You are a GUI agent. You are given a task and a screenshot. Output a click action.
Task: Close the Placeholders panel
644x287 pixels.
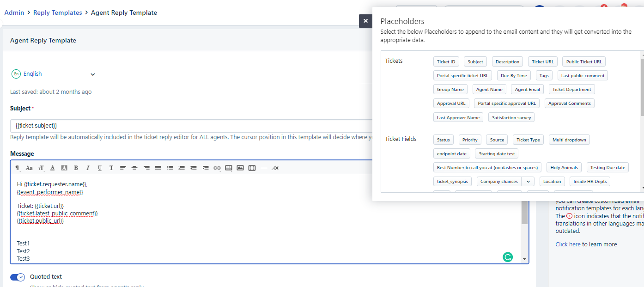point(365,21)
